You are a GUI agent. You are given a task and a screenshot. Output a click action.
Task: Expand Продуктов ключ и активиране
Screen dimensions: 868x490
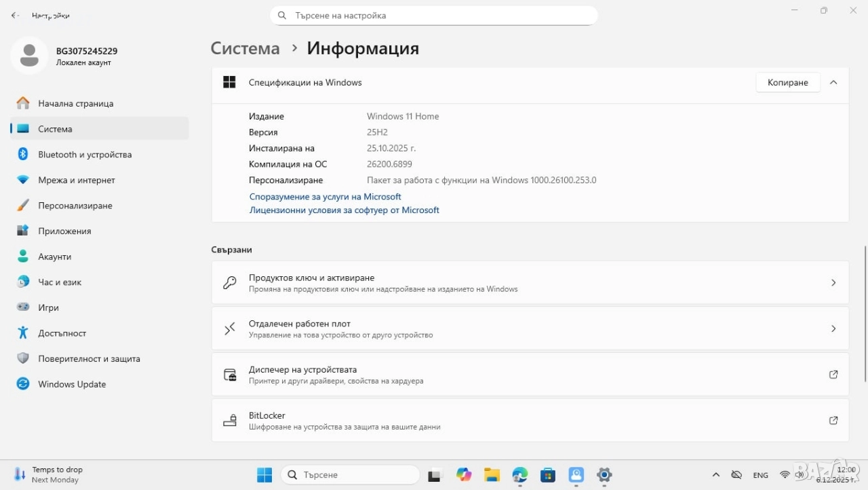530,282
